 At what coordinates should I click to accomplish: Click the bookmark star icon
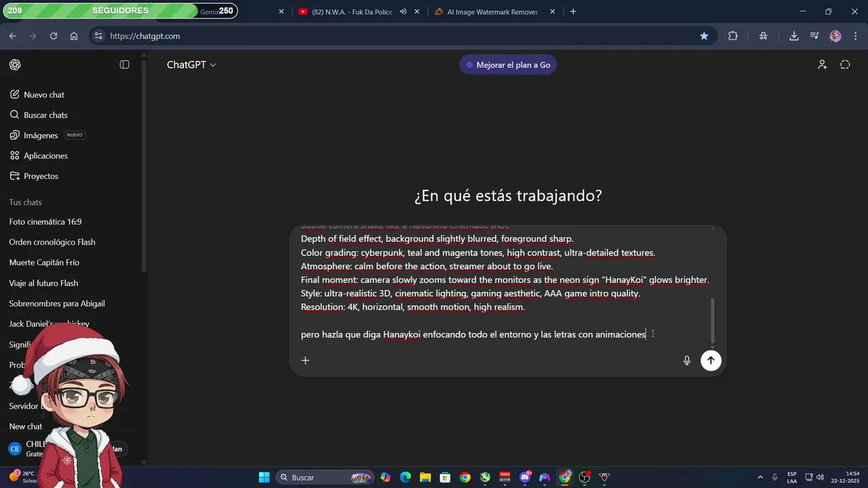(x=704, y=36)
